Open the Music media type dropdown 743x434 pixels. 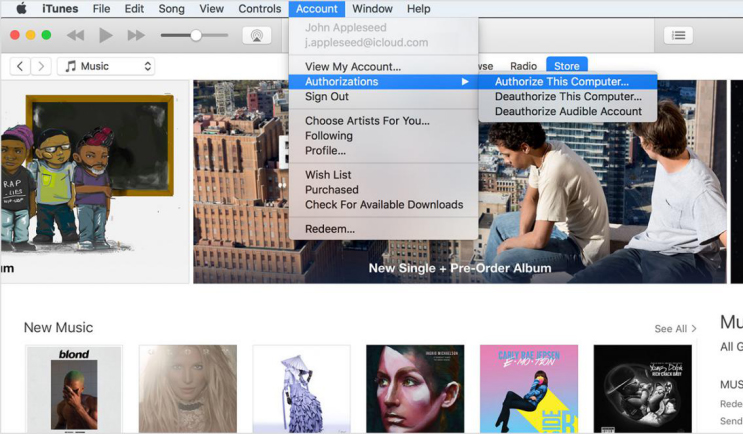click(106, 66)
